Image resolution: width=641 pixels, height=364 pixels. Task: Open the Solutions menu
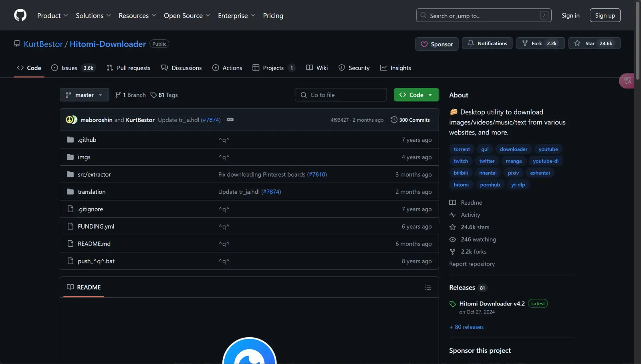(93, 16)
